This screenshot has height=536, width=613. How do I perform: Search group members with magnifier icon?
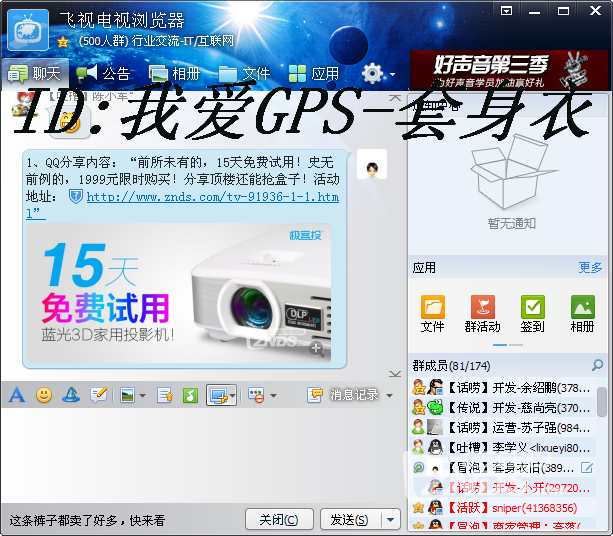597,366
